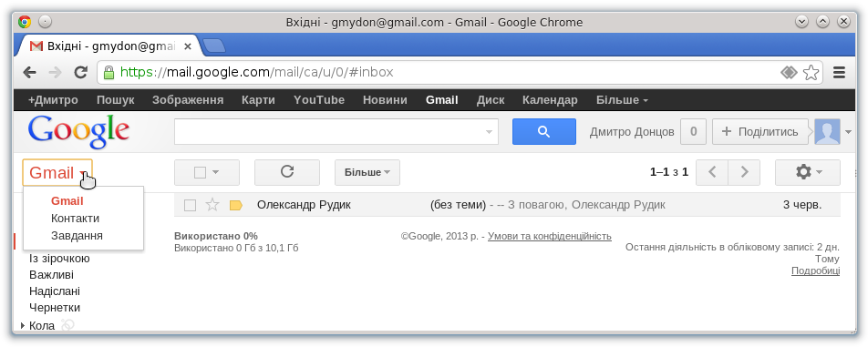Click the Дмитро Донцов name
The image size is (868, 347).
632,131
